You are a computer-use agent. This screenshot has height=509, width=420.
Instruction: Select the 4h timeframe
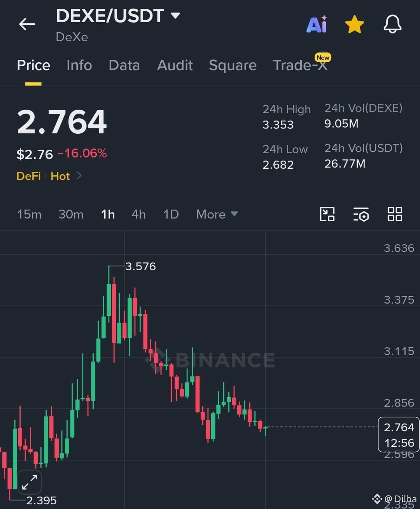coord(138,214)
